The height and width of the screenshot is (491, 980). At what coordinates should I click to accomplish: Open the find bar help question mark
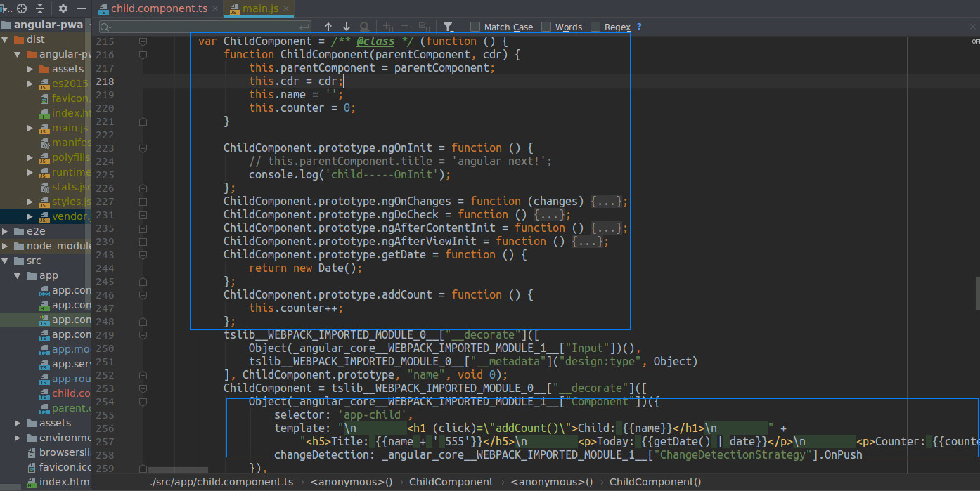coord(639,27)
